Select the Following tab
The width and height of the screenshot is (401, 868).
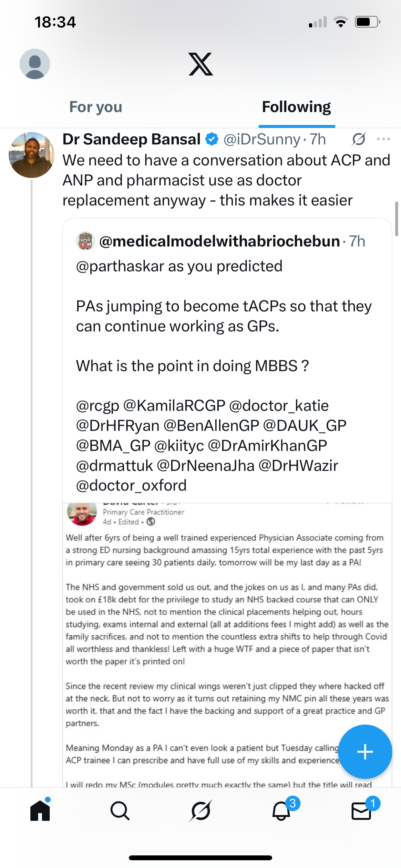(296, 107)
